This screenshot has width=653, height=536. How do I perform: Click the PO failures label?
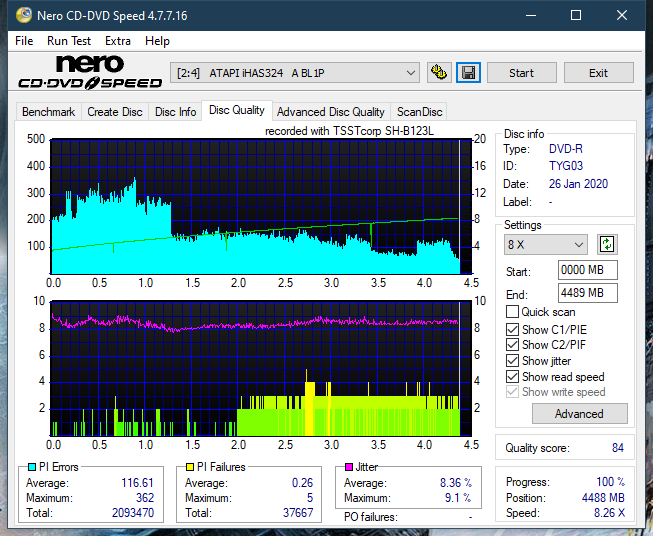coord(371,517)
